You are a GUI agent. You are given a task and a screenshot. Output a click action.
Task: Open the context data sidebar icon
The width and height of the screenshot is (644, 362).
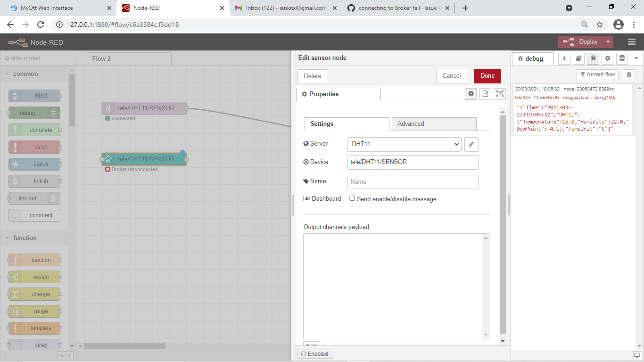pyautogui.click(x=621, y=58)
